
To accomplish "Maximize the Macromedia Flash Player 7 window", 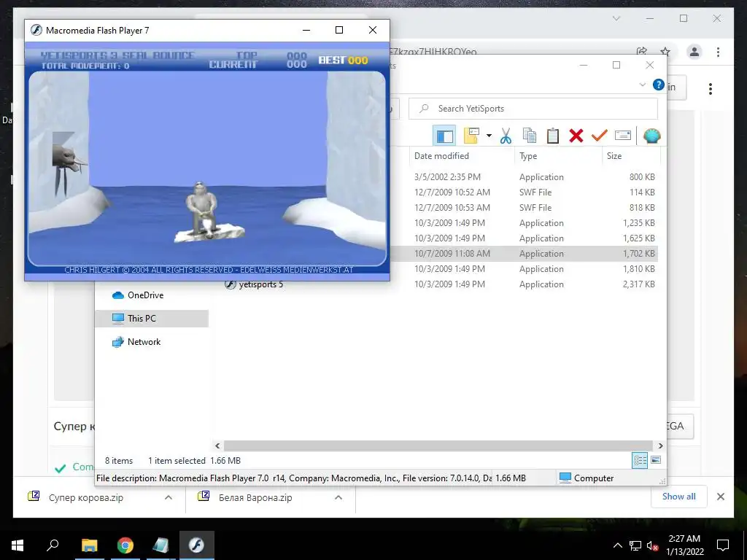I will (x=339, y=31).
